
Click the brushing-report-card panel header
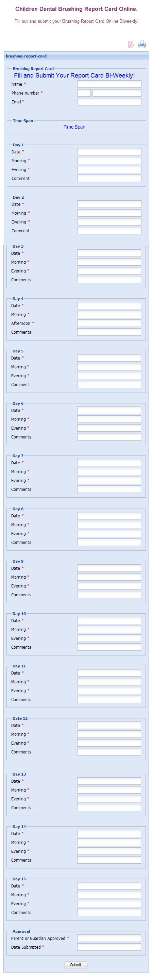76,56
